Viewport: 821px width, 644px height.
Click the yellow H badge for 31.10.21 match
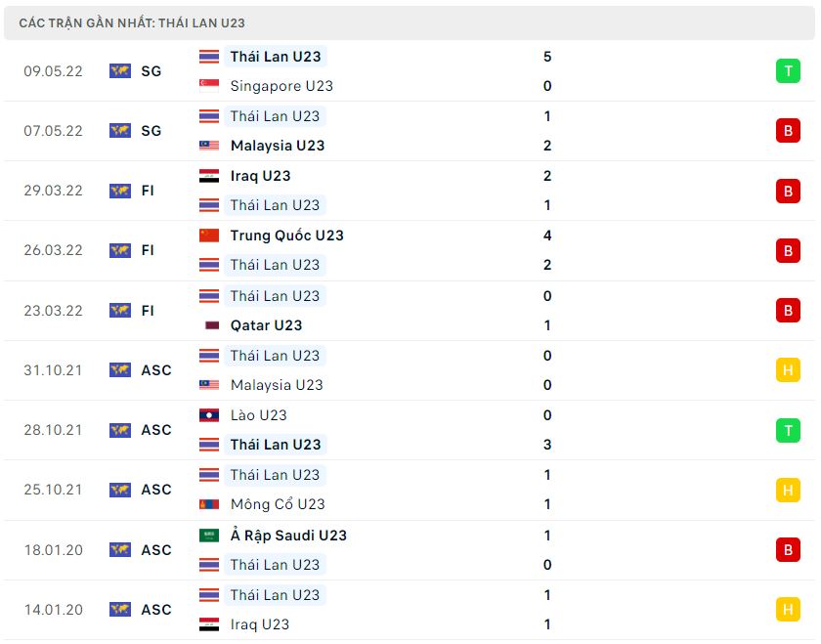[788, 370]
